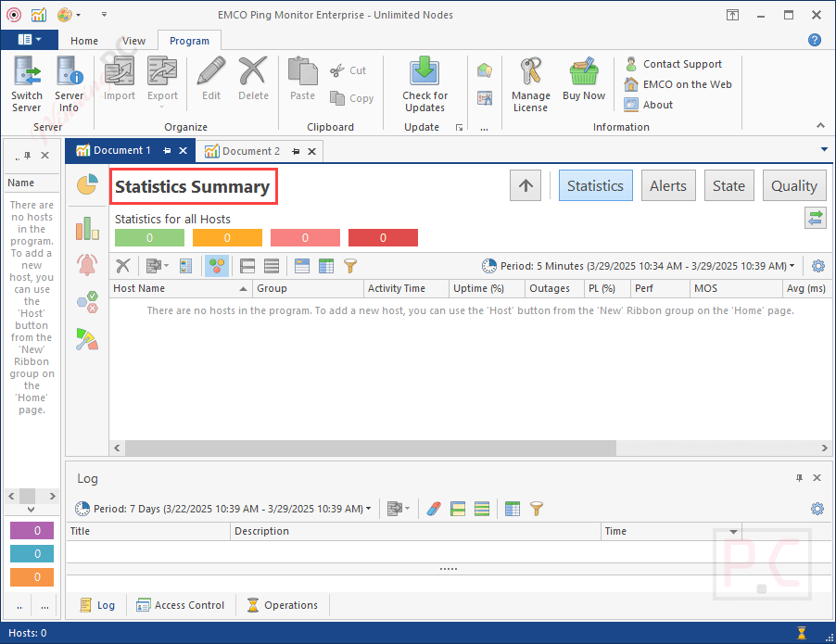Open EMCO on the Web
Image resolution: width=836 pixels, height=644 pixels.
[678, 84]
